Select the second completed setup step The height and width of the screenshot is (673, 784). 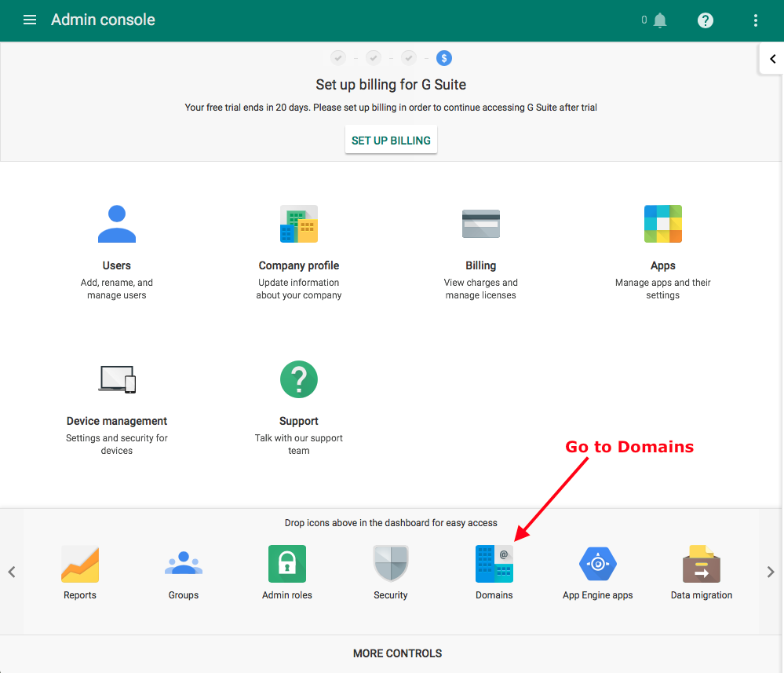[x=374, y=59]
